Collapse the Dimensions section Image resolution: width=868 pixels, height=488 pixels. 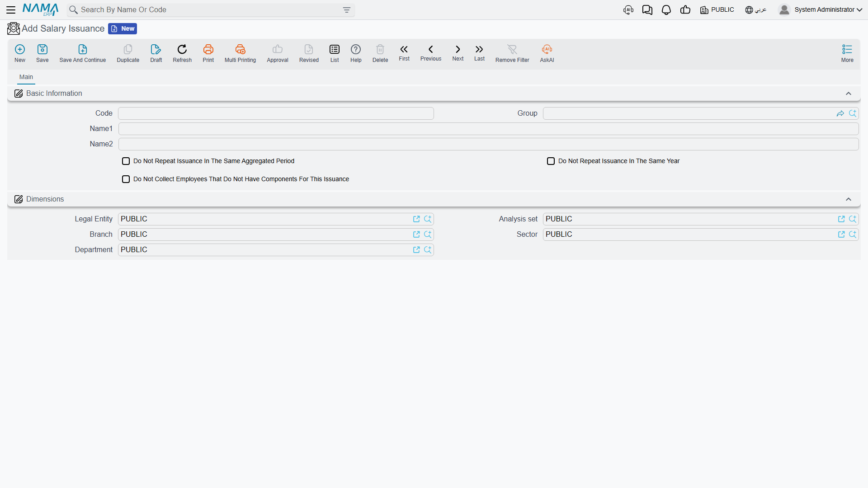click(x=849, y=199)
